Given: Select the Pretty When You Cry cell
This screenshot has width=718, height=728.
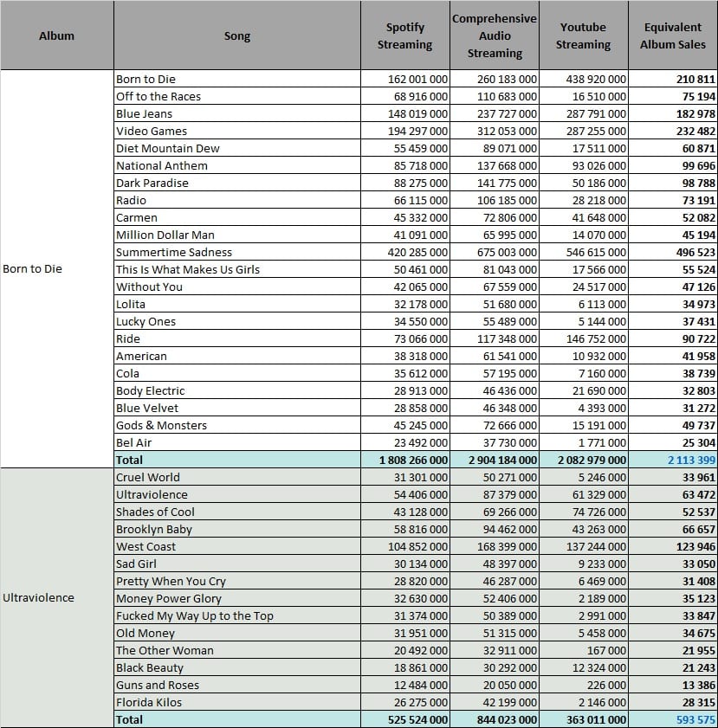Looking at the screenshot, I should [x=236, y=581].
